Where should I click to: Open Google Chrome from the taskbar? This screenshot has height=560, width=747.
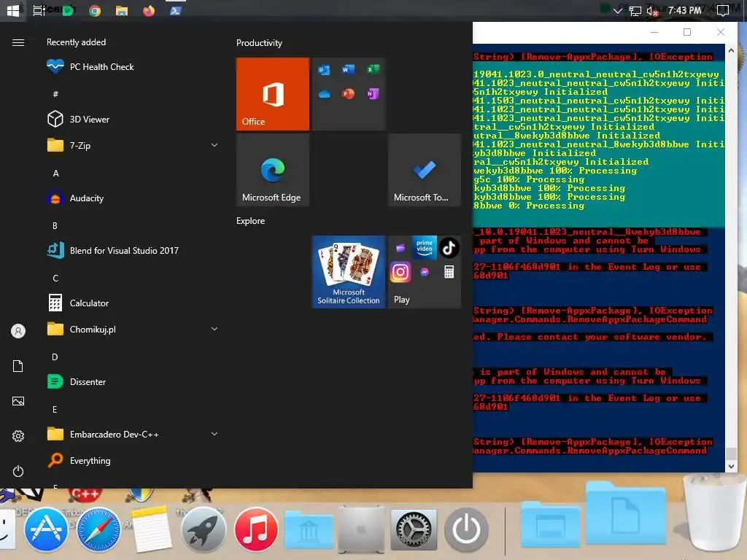(x=95, y=11)
